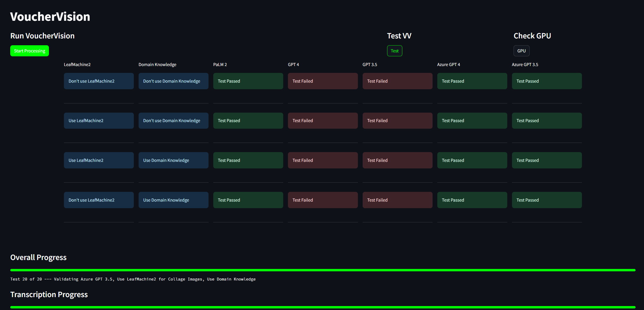Select GPT 3.5 Test Failed in second row
Screen dimensions: 644x310
point(397,121)
